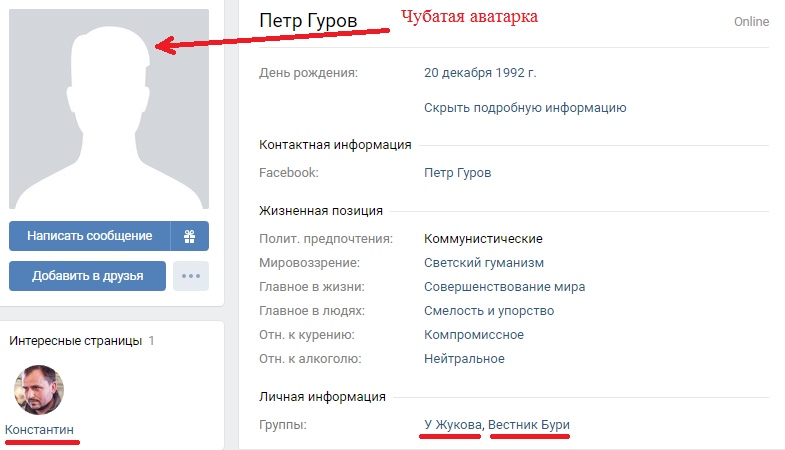Select the Компромиссное smoking attitude link
785x450 pixels.
click(474, 335)
